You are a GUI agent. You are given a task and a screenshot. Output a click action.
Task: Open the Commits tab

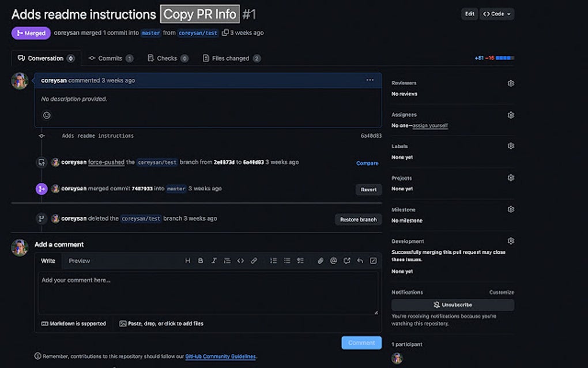coord(110,58)
